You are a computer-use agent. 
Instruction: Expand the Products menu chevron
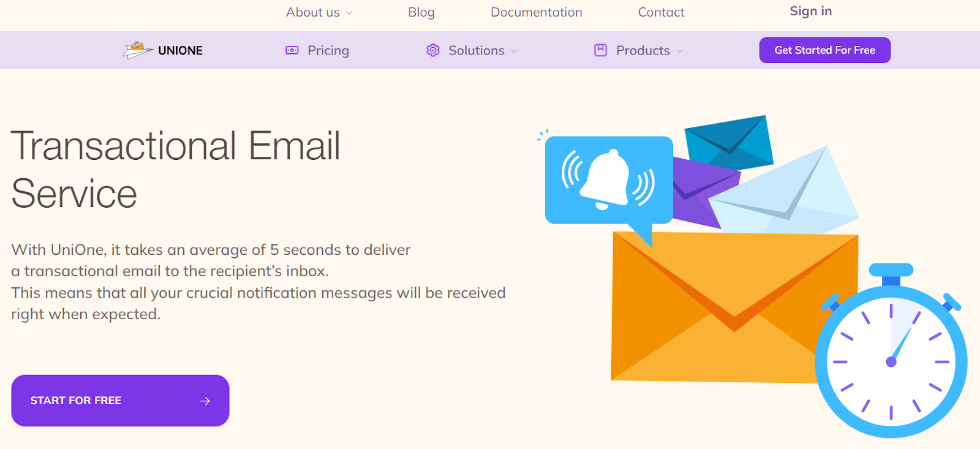(x=679, y=51)
